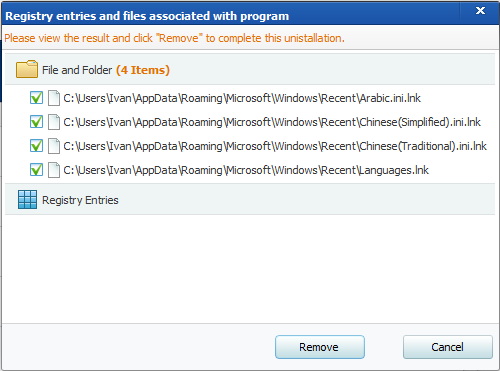The height and width of the screenshot is (371, 500).
Task: Click the file icon beside Languages.lnk
Action: click(x=54, y=170)
